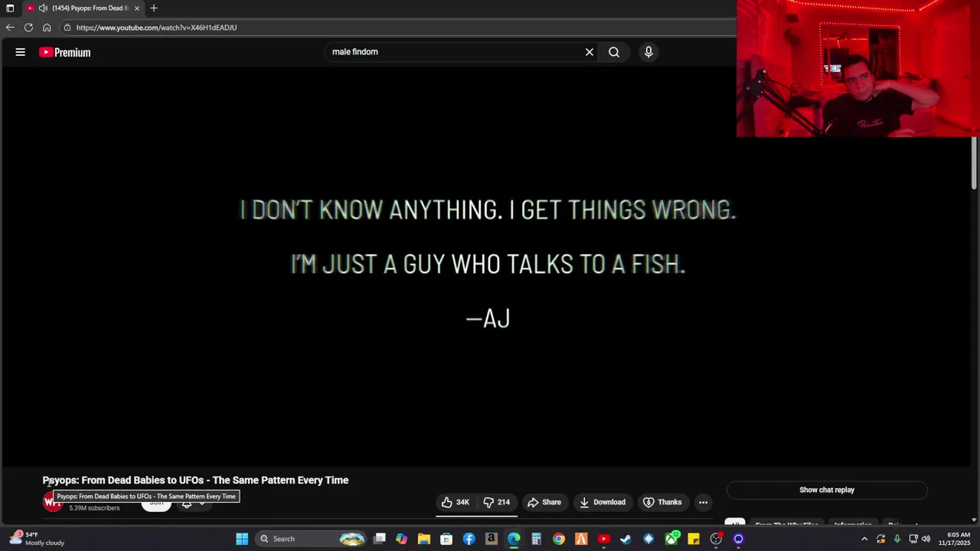
Task: Clear the search box text
Action: tap(590, 52)
